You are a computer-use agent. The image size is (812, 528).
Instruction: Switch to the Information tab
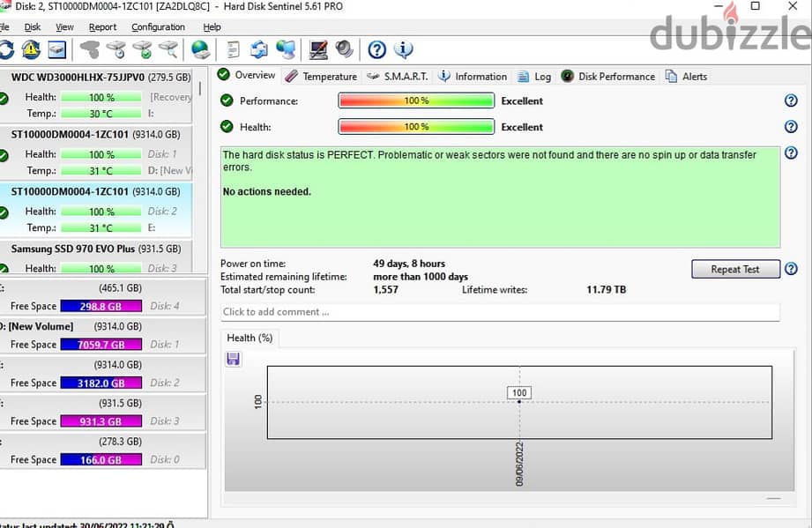pyautogui.click(x=473, y=77)
